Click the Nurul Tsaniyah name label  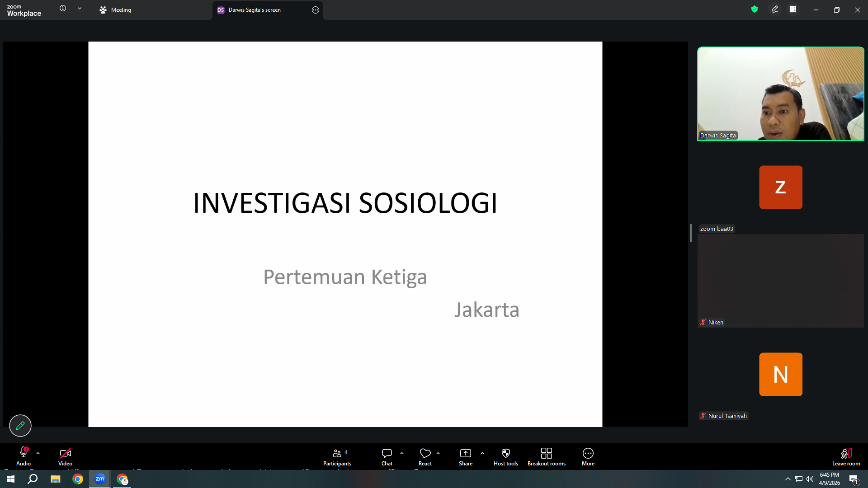727,416
